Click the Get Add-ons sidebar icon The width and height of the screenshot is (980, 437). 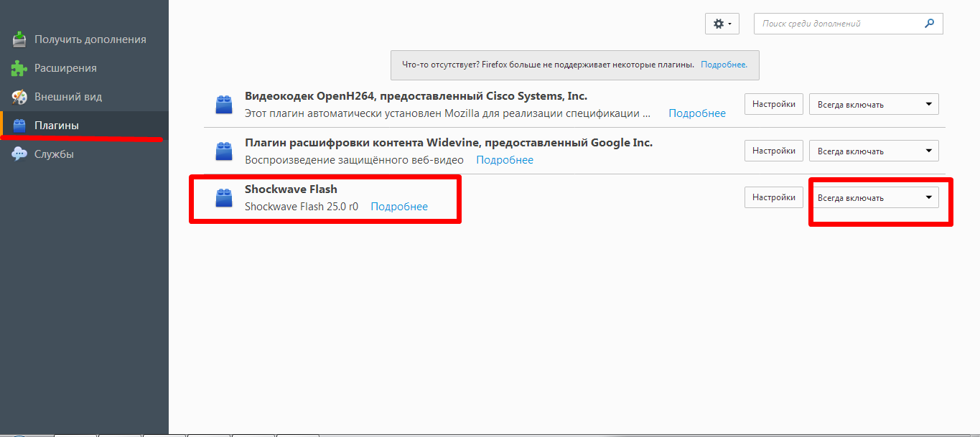pos(19,39)
